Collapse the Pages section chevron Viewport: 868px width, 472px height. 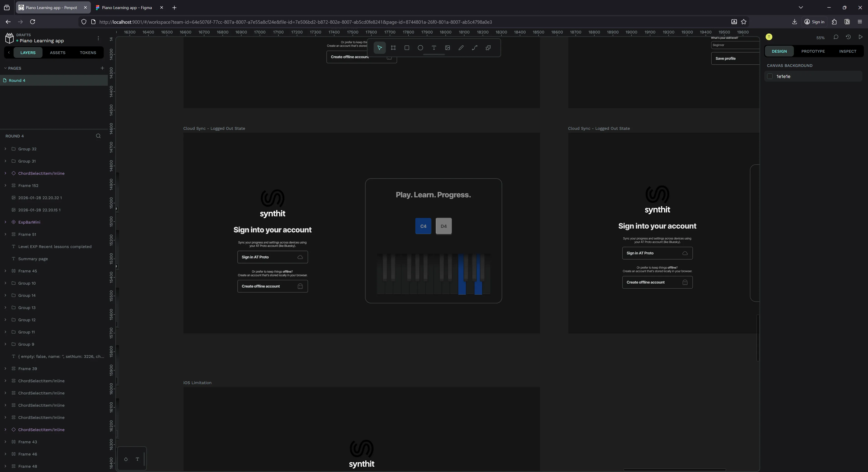(5, 68)
